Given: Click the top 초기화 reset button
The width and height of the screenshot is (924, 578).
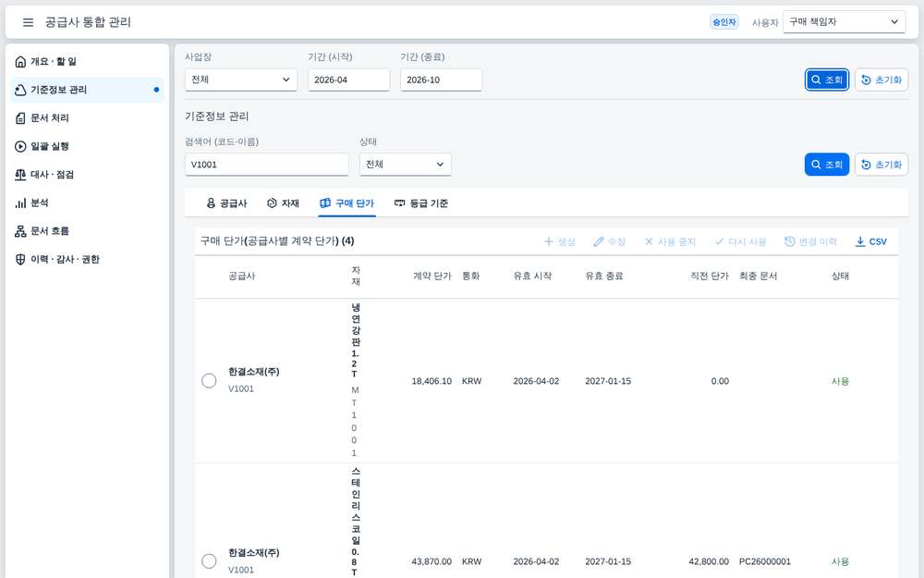Looking at the screenshot, I should pos(881,80).
